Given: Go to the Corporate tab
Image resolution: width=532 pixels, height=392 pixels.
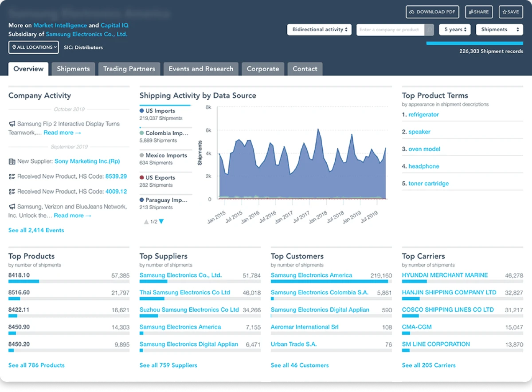Looking at the screenshot, I should click(263, 69).
